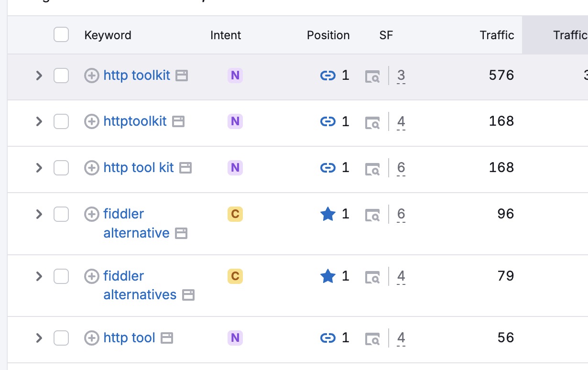Select the 'fiddler alternative' row checkbox

(x=61, y=214)
